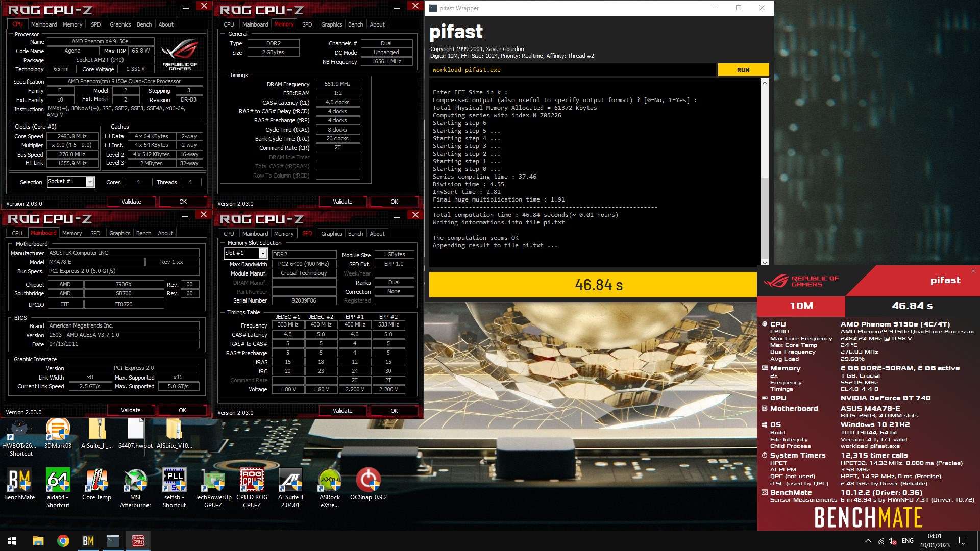
Task: Open Memory tab in SPD window
Action: pyautogui.click(x=284, y=234)
